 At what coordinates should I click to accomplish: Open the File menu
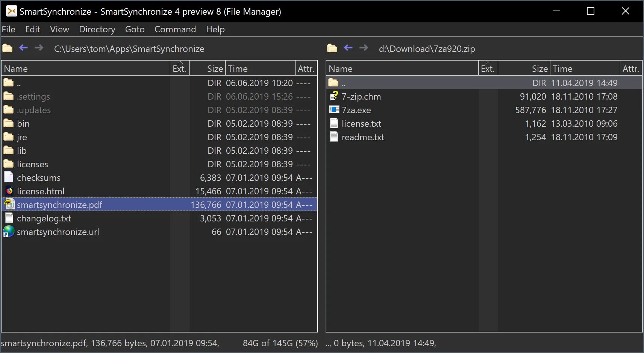(8, 29)
